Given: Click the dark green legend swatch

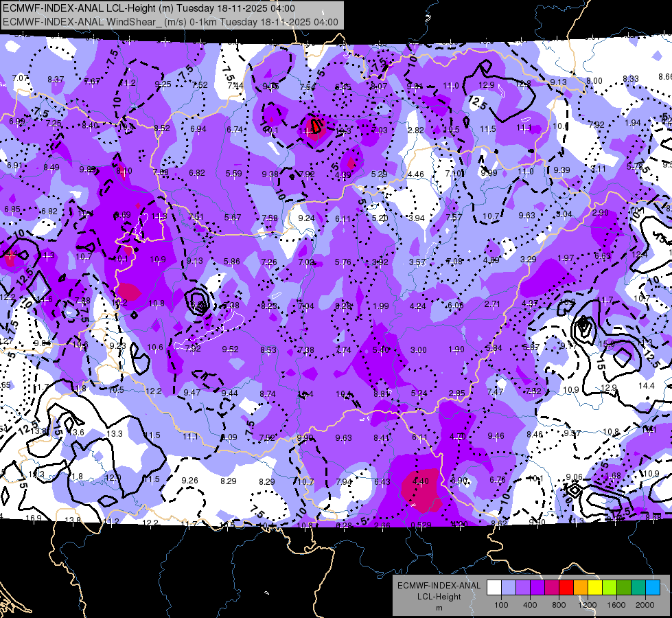Looking at the screenshot, I should pyautogui.click(x=624, y=588).
